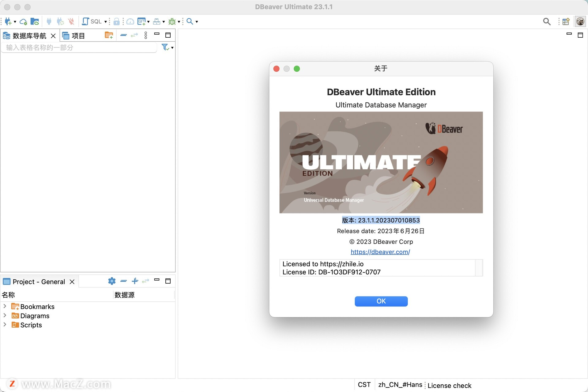Expand the search magnifier dropdown arrow
This screenshot has height=392, width=588.
click(x=197, y=22)
